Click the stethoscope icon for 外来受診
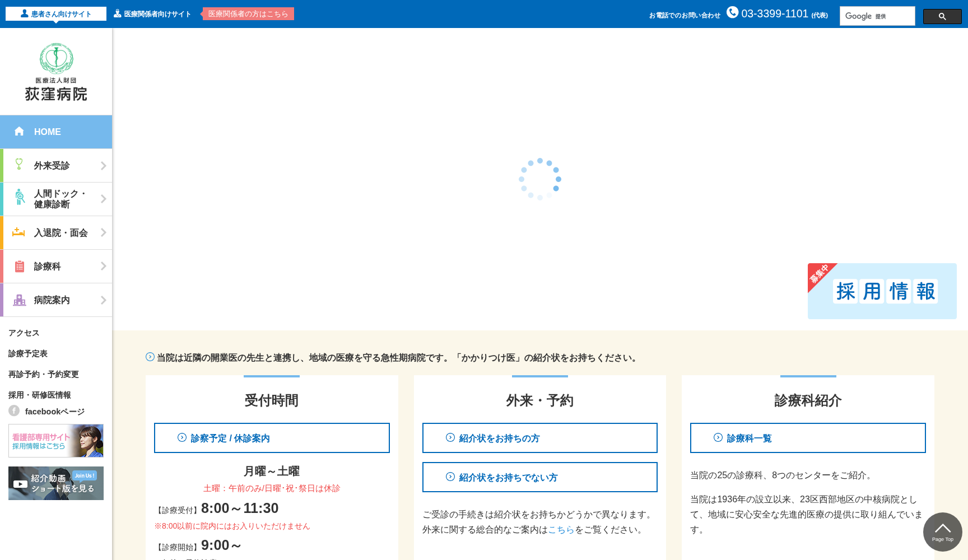968x560 pixels. click(x=18, y=165)
